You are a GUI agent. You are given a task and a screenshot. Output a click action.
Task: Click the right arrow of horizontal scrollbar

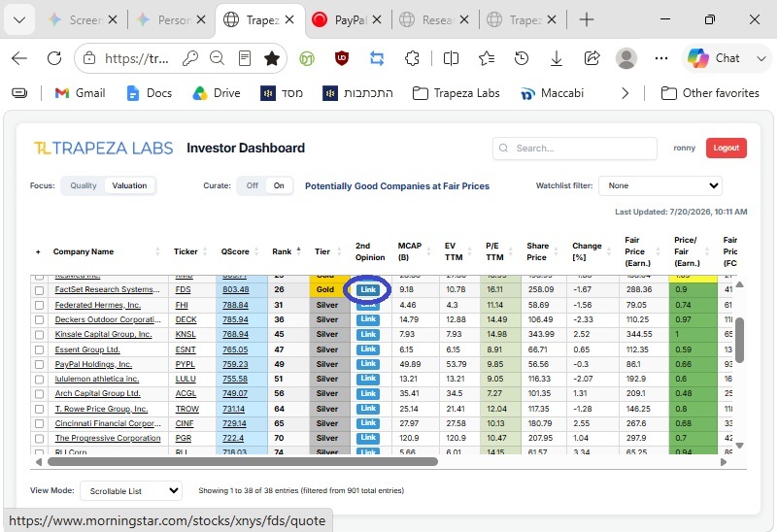coord(724,461)
